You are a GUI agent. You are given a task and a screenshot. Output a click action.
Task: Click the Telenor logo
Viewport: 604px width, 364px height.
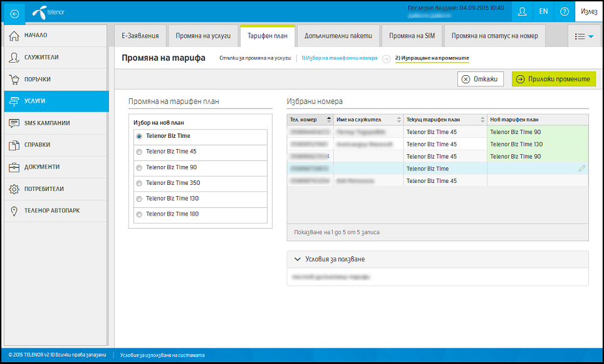(x=48, y=13)
